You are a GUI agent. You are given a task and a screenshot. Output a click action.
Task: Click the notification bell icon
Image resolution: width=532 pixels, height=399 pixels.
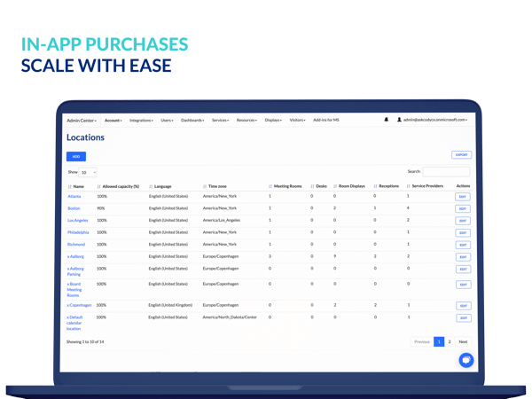pos(386,120)
